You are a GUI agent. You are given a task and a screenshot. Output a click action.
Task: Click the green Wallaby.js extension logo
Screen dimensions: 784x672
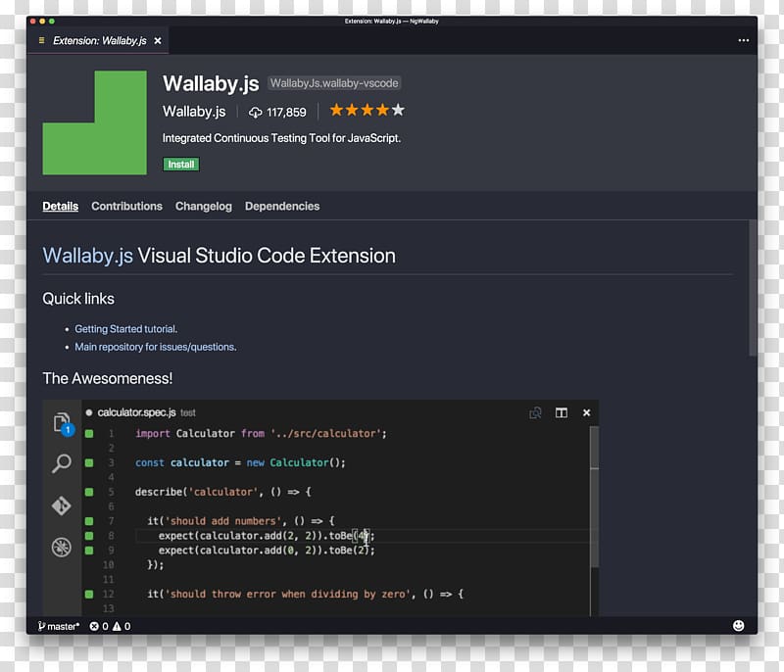94,122
